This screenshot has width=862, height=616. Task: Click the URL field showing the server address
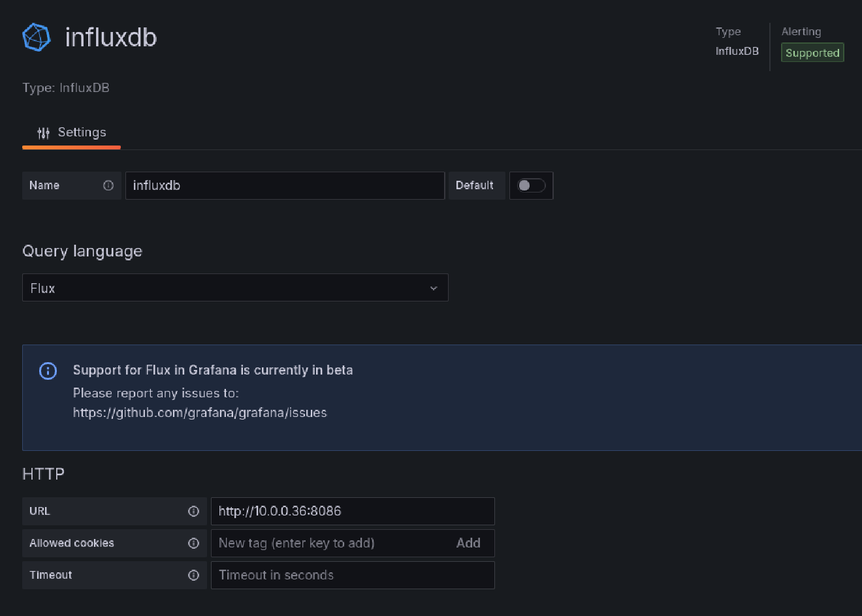[x=353, y=511]
